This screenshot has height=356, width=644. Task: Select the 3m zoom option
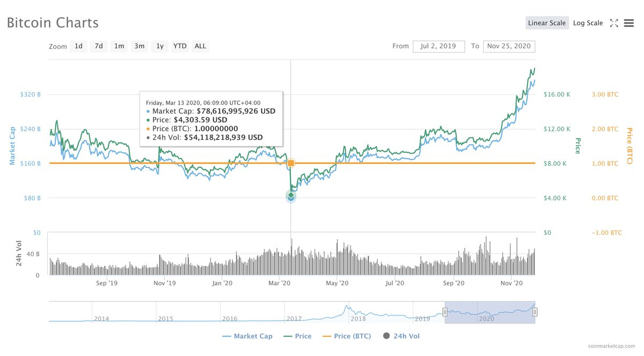point(139,46)
